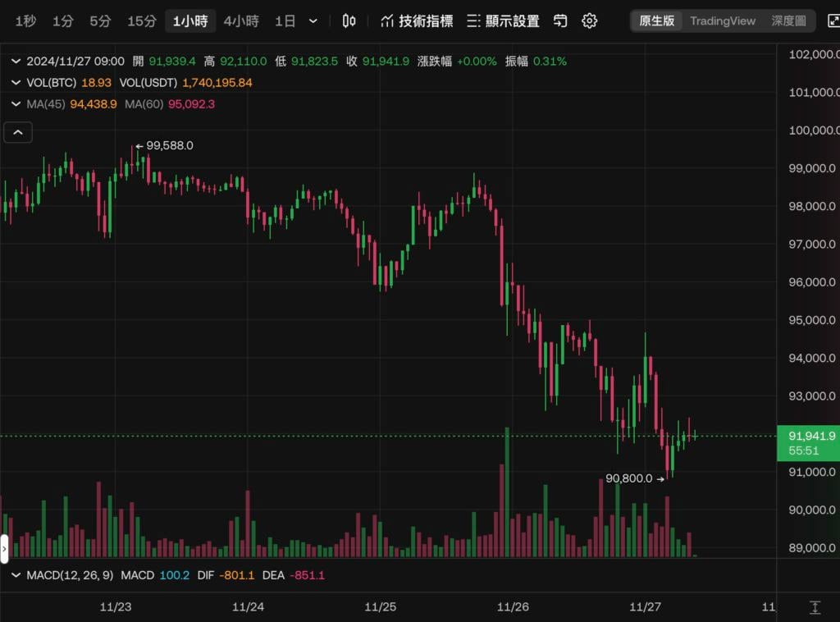Switch to 深度圖 depth chart
Screen dimensions: 840x622
point(788,21)
